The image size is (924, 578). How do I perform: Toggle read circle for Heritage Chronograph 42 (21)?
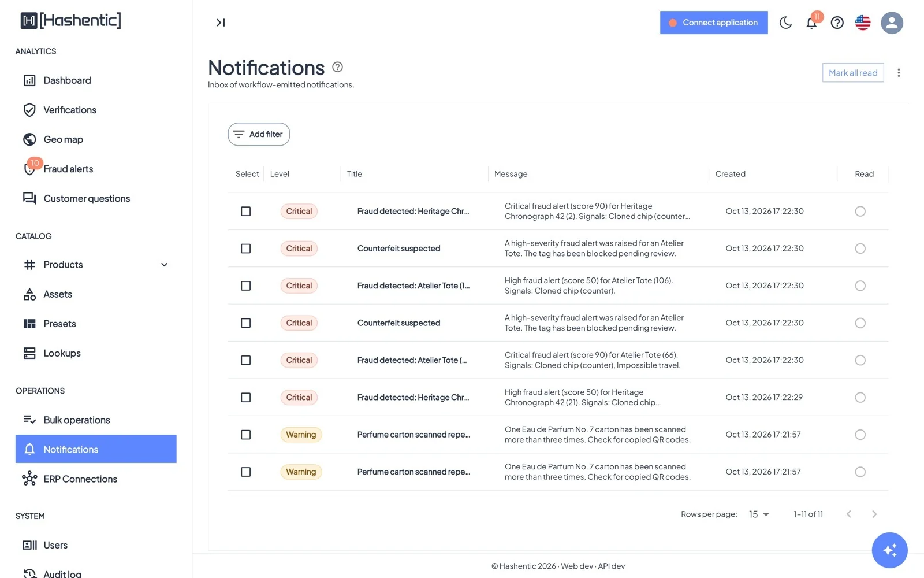pos(860,397)
